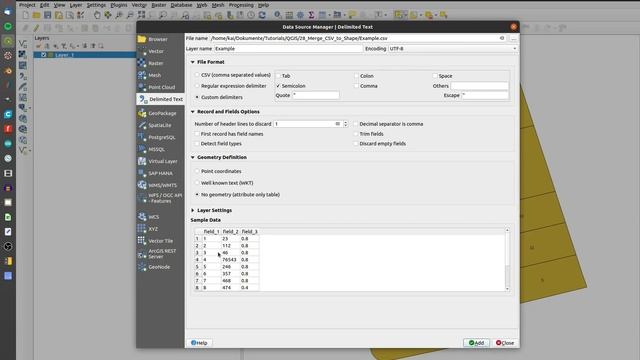The image size is (640, 360).
Task: Enable the Tab delimiter checkbox
Action: tap(279, 76)
